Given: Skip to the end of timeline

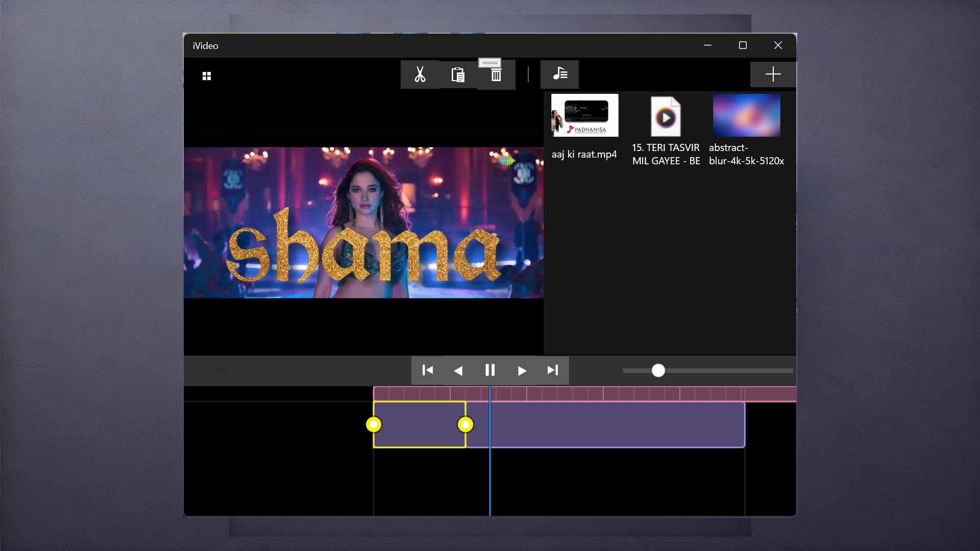Looking at the screenshot, I should tap(553, 370).
